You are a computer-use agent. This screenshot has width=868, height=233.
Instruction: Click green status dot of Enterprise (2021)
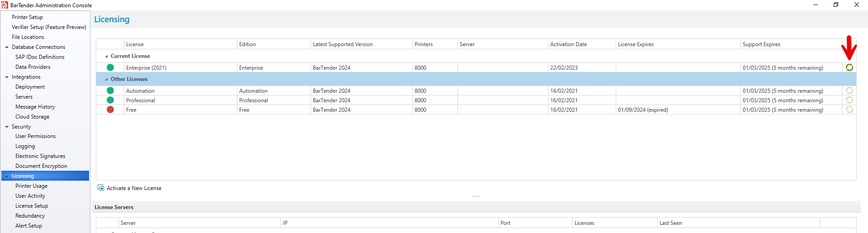(110, 67)
